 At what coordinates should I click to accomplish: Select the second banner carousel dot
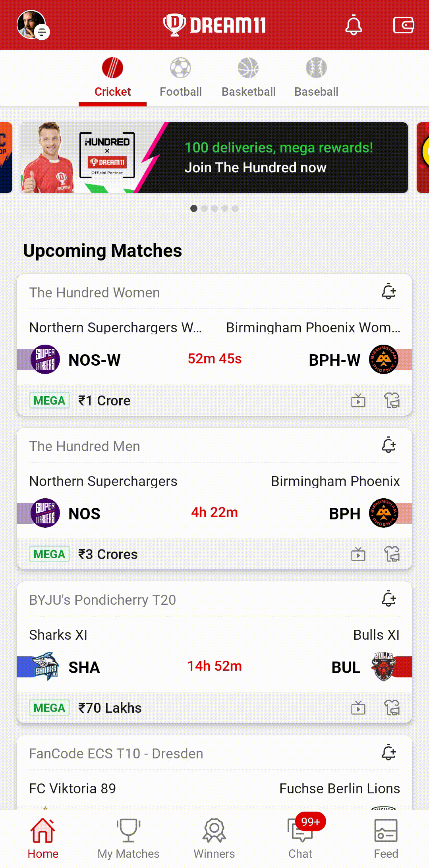point(204,208)
